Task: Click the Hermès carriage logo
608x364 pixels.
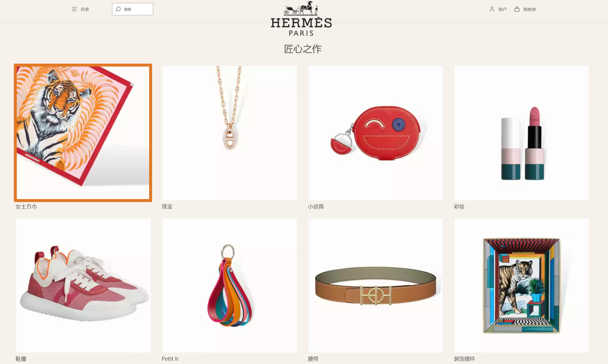Action: (301, 19)
